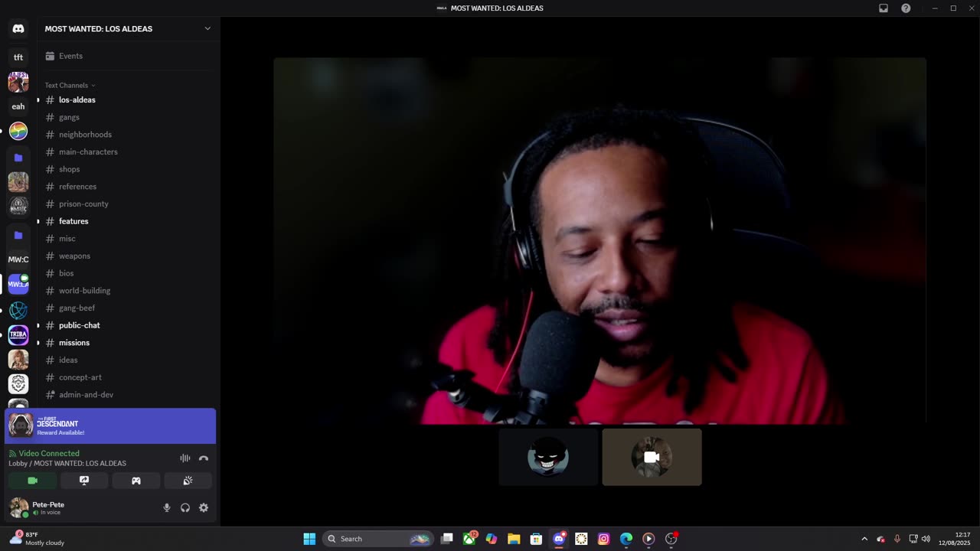Image resolution: width=980 pixels, height=551 pixels.
Task: Open the references channel
Action: pyautogui.click(x=128, y=187)
